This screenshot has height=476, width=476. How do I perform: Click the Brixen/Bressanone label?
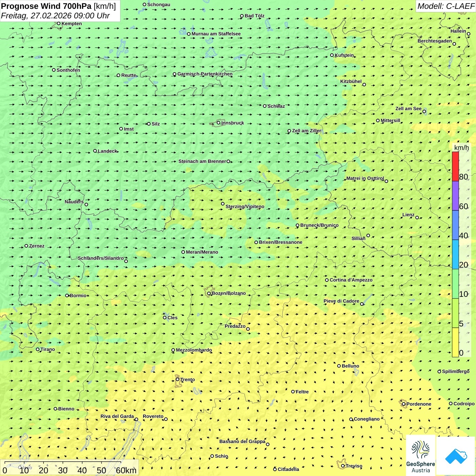coord(280,242)
